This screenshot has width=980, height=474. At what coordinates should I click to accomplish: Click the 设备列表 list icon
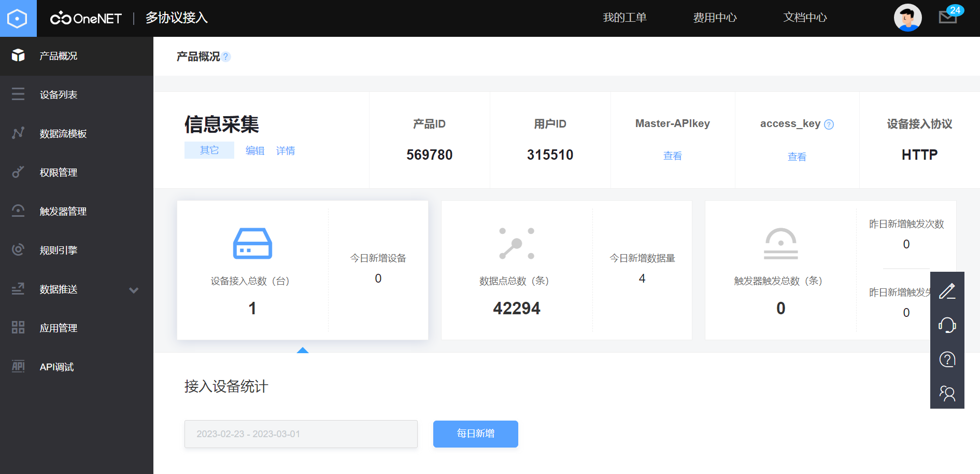18,94
